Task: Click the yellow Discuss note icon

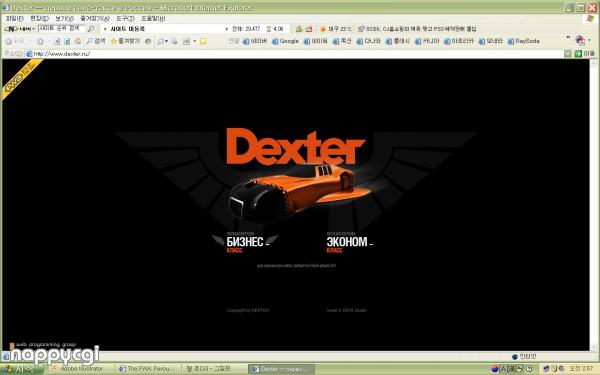Action: tap(204, 41)
